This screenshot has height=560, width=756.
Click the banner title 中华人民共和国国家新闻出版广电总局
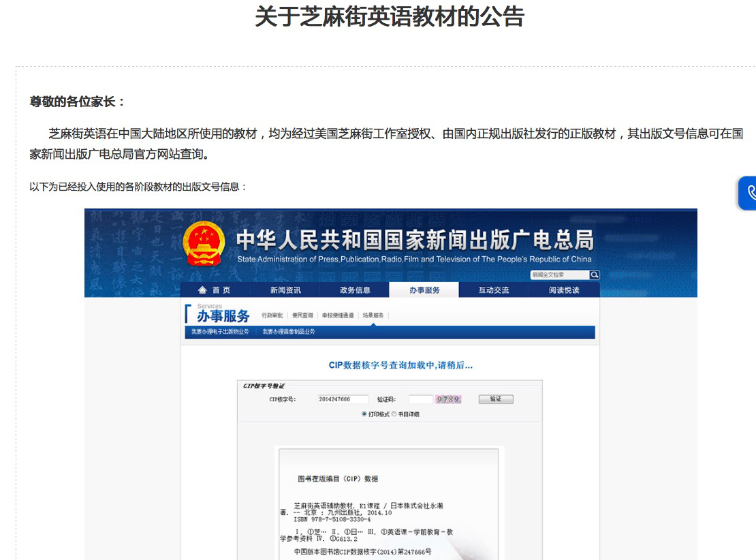click(x=415, y=240)
